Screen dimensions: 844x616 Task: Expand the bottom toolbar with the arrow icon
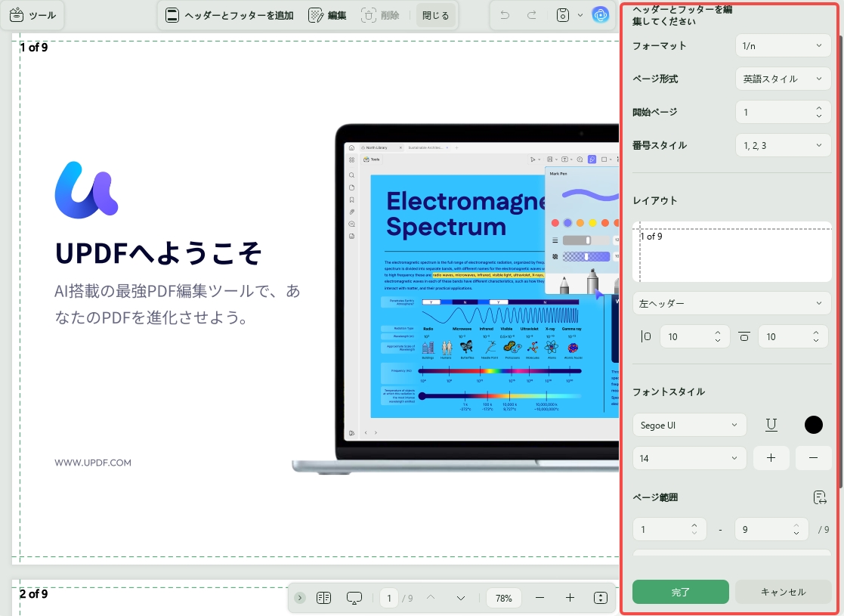click(300, 598)
